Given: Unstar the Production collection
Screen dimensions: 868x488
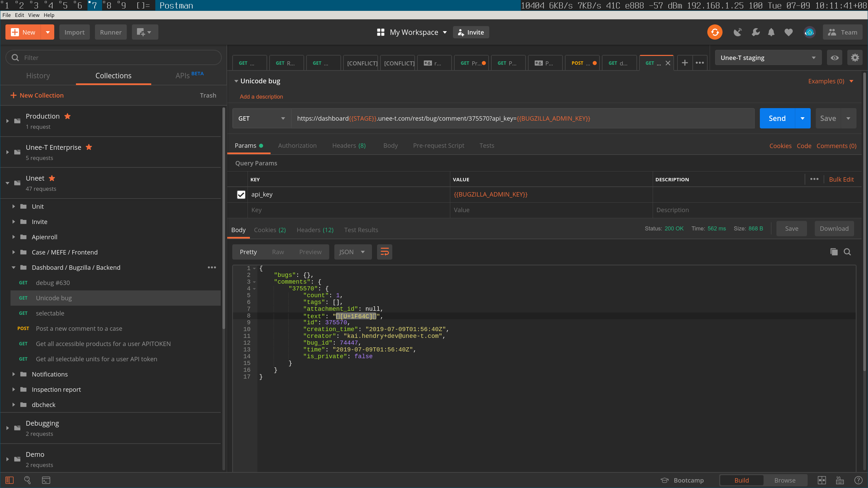Looking at the screenshot, I should click(67, 116).
